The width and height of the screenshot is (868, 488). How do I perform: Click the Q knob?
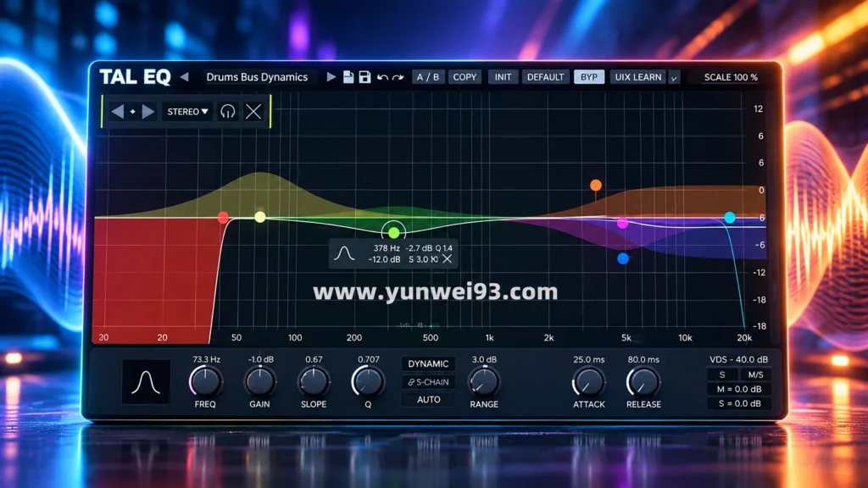(368, 381)
